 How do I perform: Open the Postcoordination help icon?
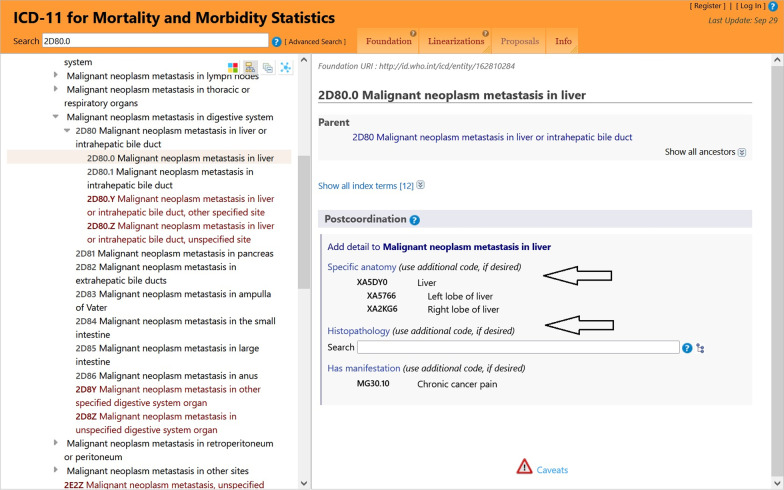point(414,220)
